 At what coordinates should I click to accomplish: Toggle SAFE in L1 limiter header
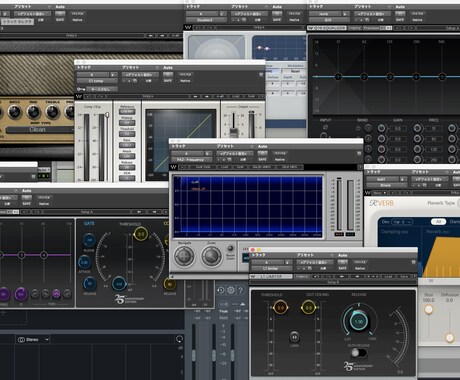[342, 268]
